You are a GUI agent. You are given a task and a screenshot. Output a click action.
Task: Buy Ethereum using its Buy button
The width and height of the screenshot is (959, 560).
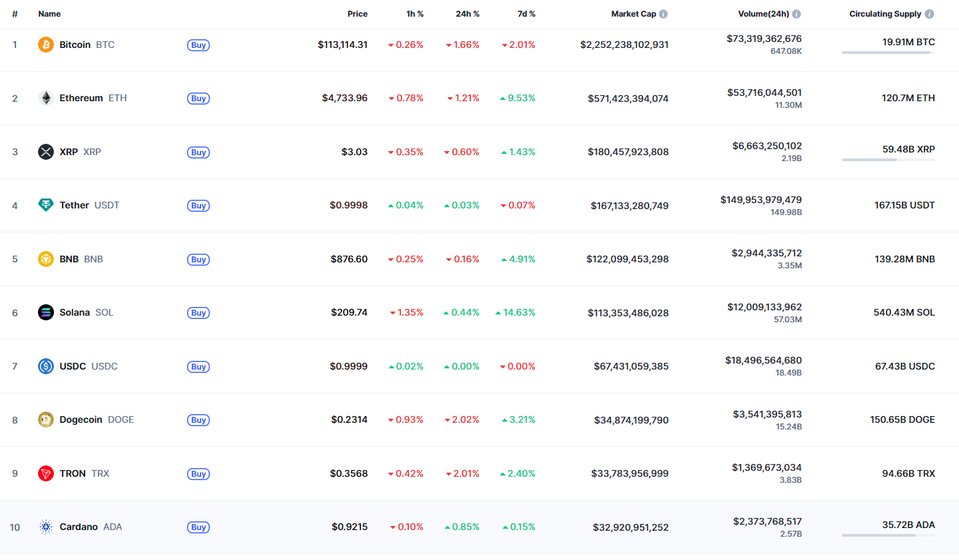(198, 99)
